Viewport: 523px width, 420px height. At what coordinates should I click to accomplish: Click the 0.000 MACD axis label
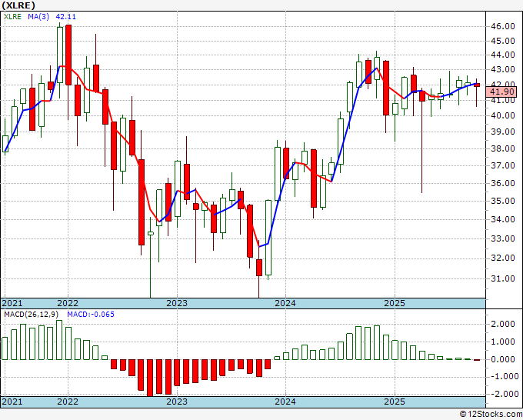pos(505,359)
